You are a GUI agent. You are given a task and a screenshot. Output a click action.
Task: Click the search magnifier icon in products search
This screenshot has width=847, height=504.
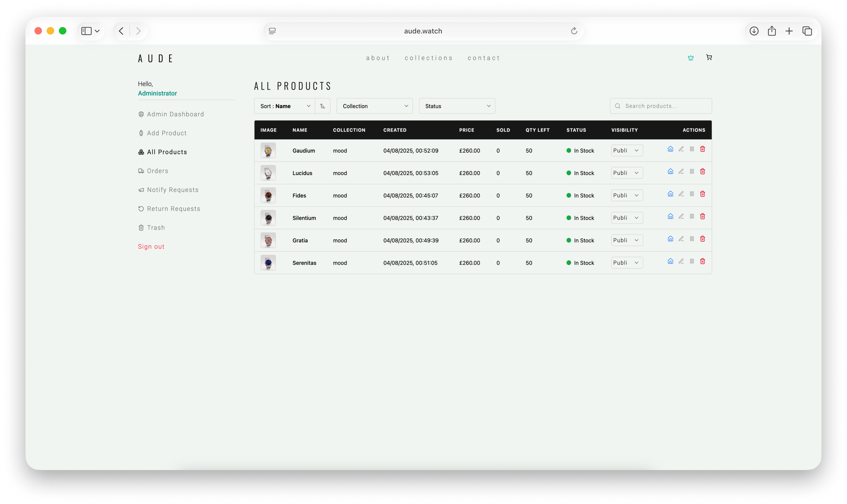[x=618, y=106]
